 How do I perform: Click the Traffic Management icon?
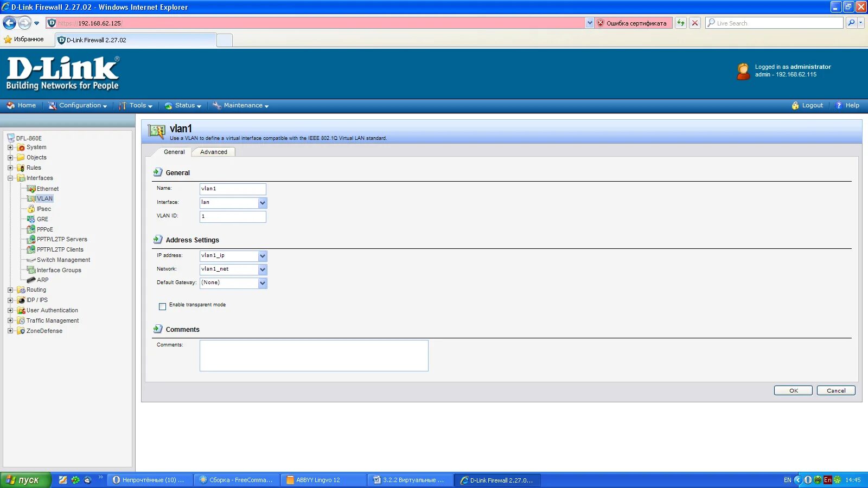21,320
